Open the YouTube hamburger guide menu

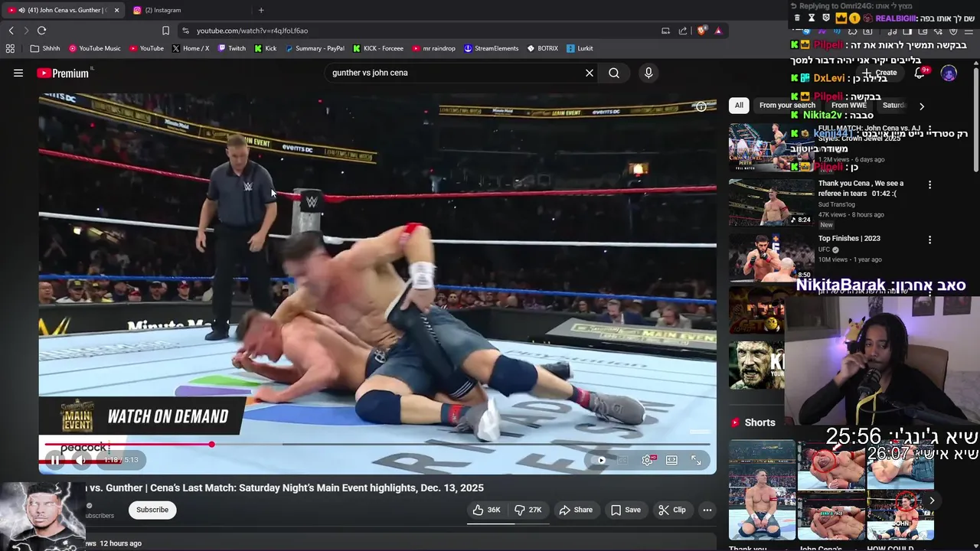click(18, 73)
